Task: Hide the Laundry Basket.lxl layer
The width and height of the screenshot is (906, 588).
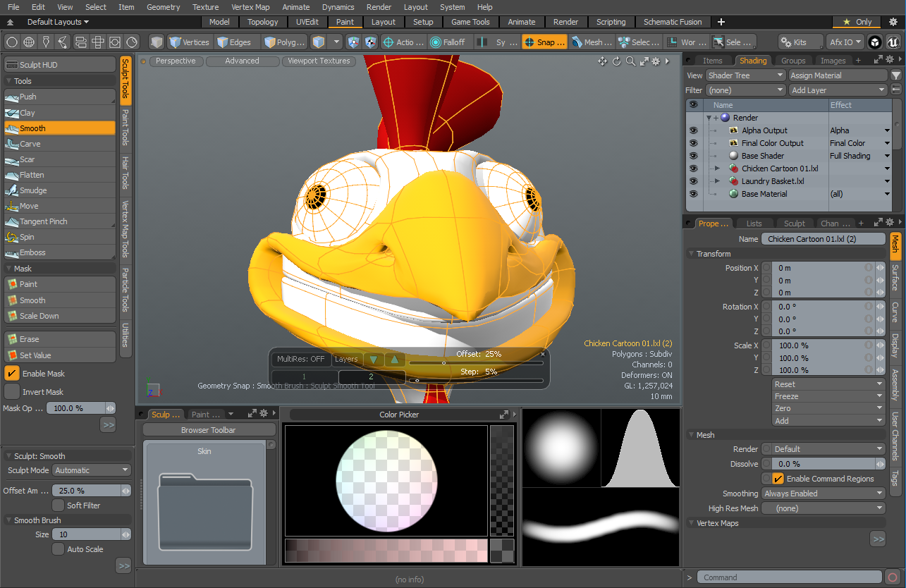Action: [693, 181]
